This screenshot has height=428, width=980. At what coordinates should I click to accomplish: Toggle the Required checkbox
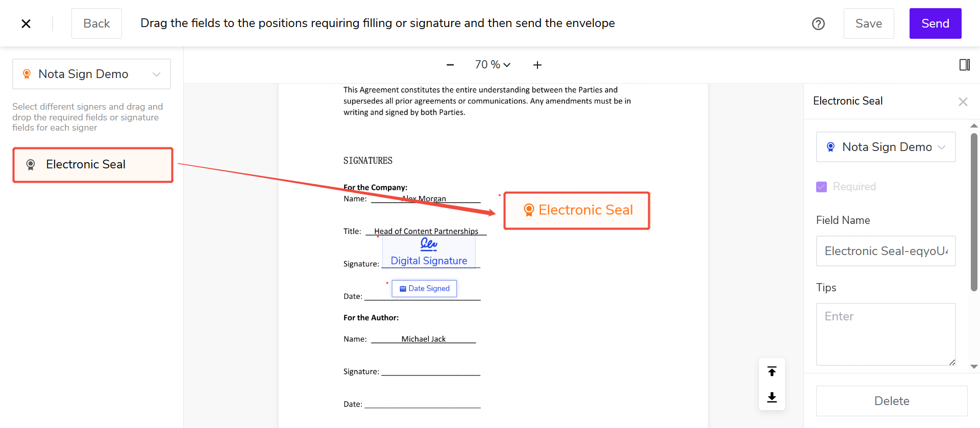pyautogui.click(x=821, y=187)
